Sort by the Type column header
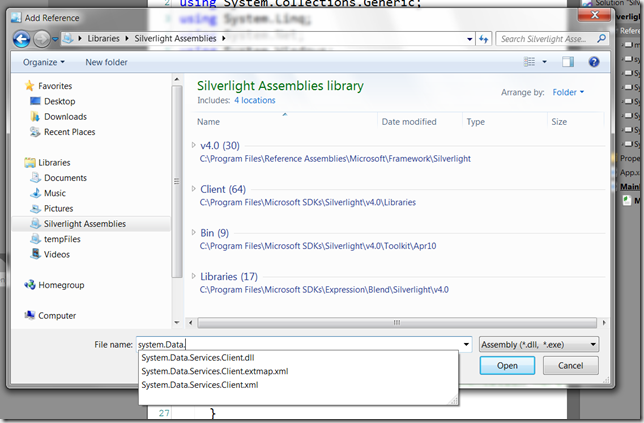The height and width of the screenshot is (423, 644). point(475,122)
